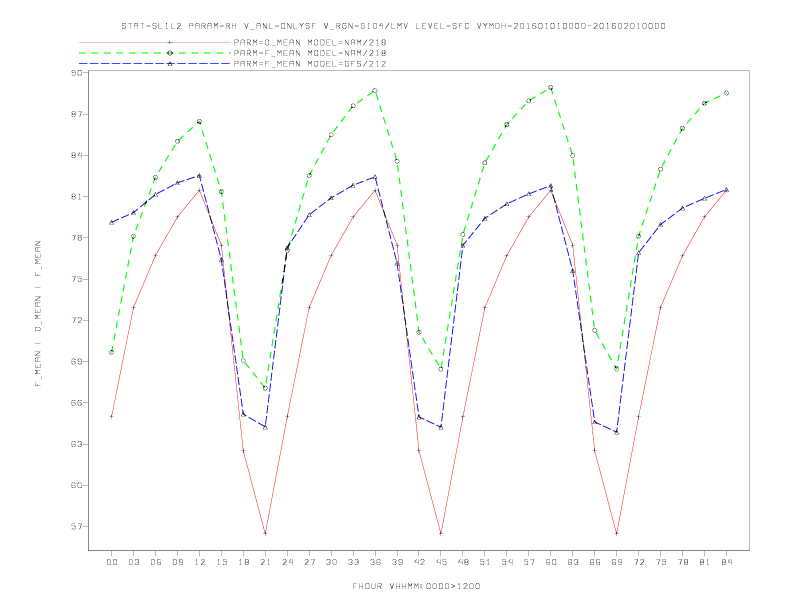
Task: Click x-axis tick label 42
Action: [419, 562]
